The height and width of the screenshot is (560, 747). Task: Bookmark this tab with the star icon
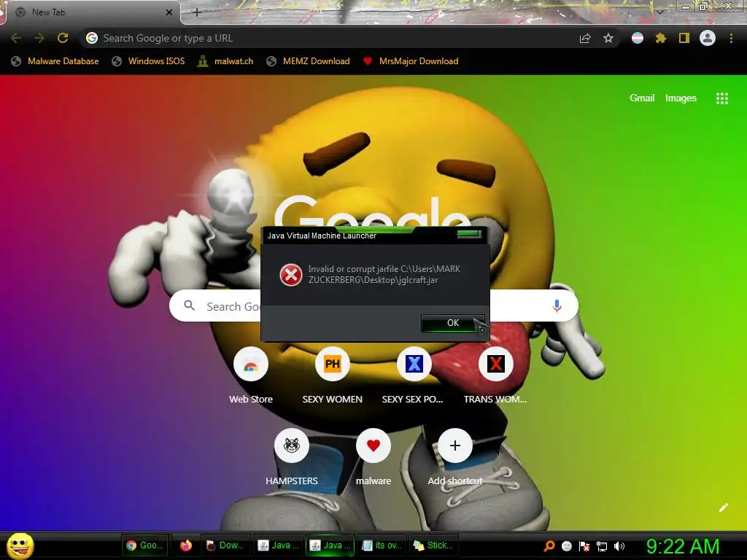(608, 38)
